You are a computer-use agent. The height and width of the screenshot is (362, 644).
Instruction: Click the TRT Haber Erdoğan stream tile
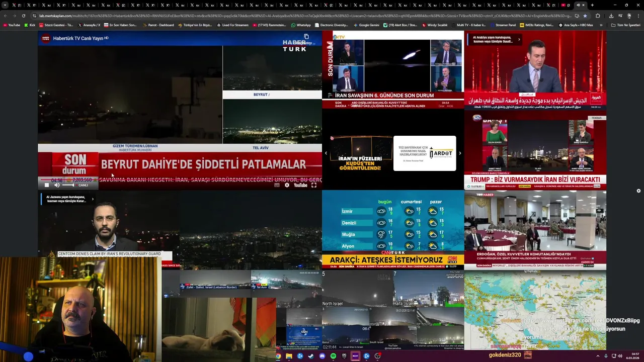[535, 230]
